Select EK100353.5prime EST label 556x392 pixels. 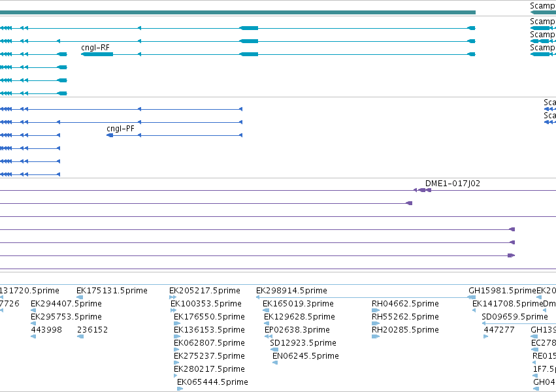click(206, 304)
